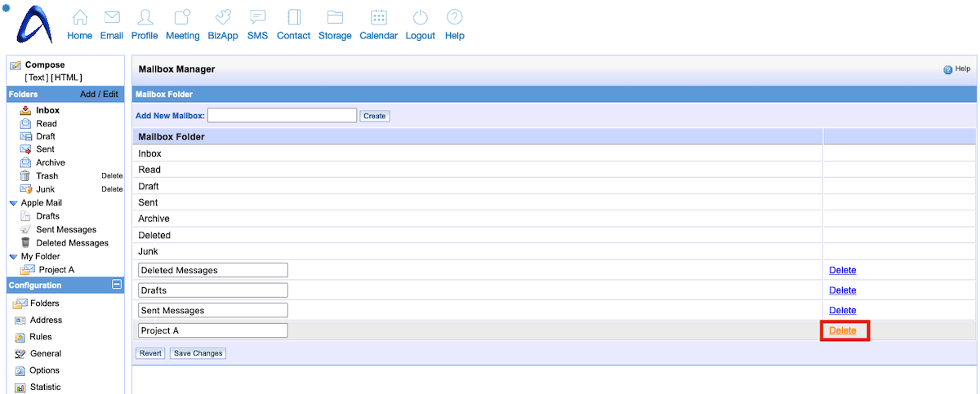
Task: Compose a new message in HTML mode
Action: point(67,77)
